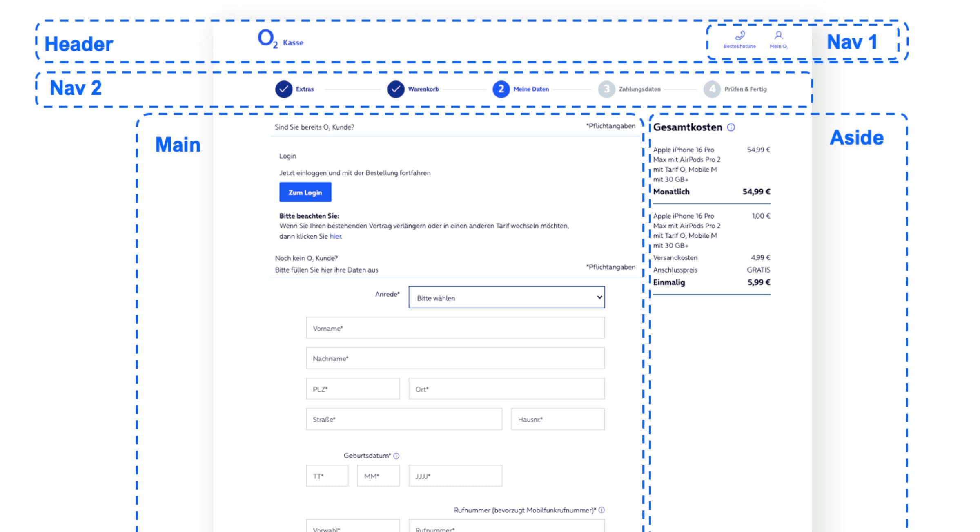Show the Geburtsdatum info tooltip icon
The height and width of the screenshot is (532, 980).
[x=396, y=456]
